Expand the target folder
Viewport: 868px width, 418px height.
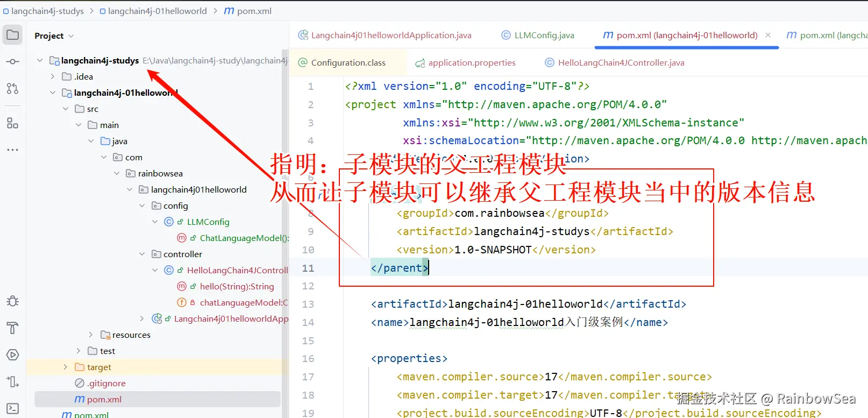[66, 367]
